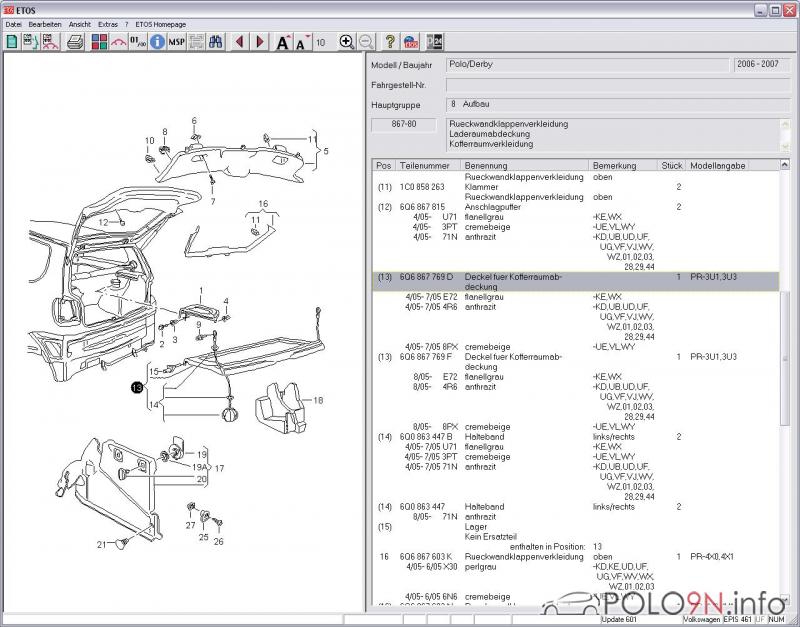Click the Teilenummer column header

coord(428,166)
